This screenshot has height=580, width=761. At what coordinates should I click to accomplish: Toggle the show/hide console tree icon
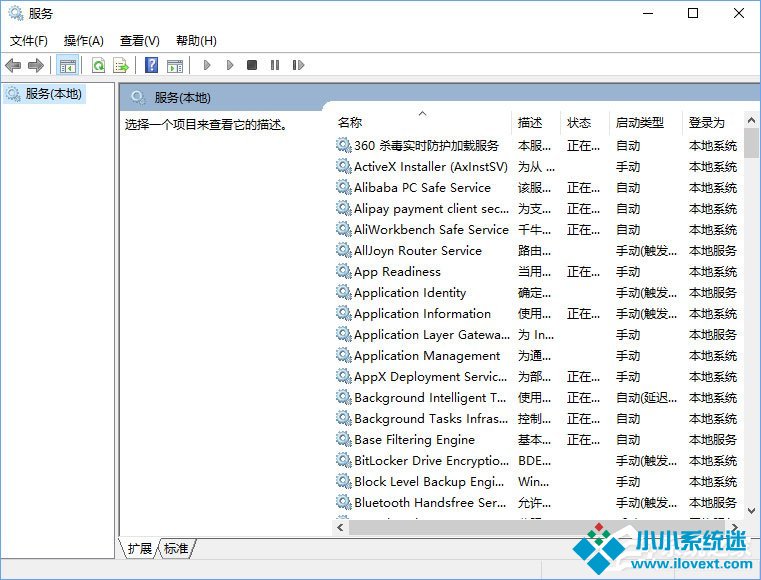[x=67, y=65]
